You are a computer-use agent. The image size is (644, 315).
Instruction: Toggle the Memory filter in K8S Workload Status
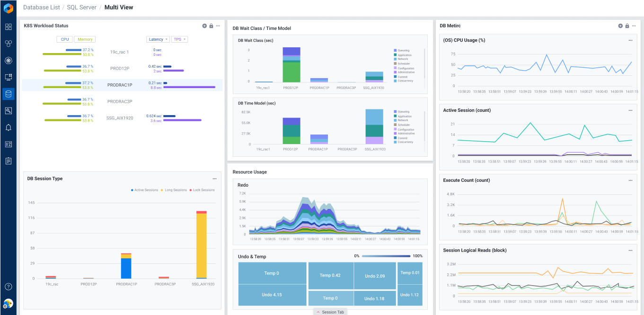(85, 39)
